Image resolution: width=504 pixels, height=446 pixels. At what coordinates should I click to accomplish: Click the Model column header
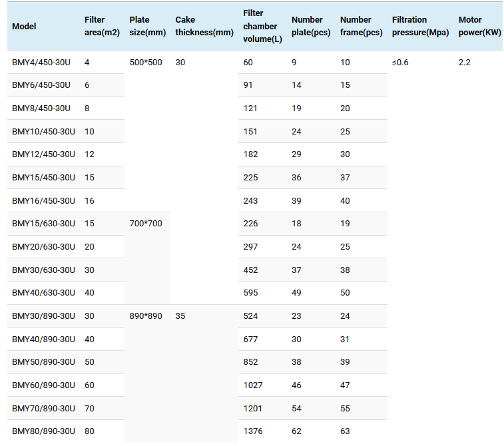pyautogui.click(x=24, y=27)
